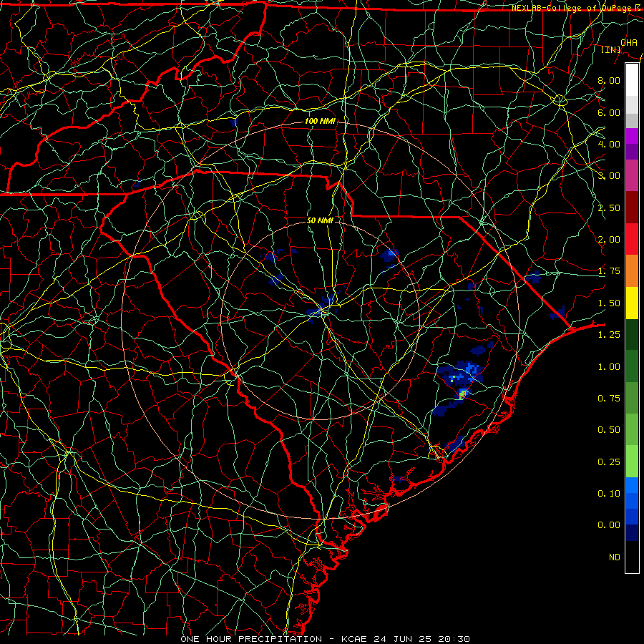Click the '2.00' legend value

pyautogui.click(x=608, y=240)
